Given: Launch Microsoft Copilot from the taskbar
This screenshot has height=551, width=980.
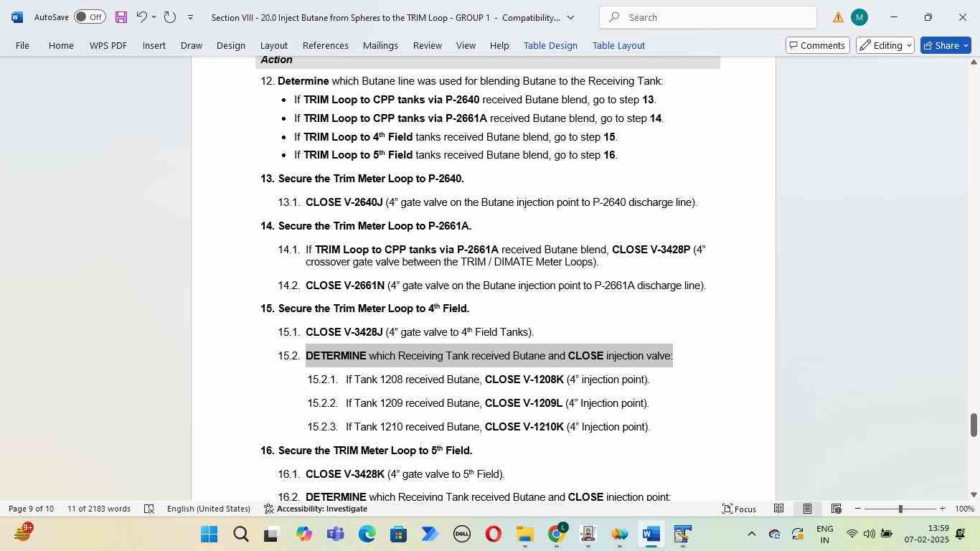Looking at the screenshot, I should 303,534.
